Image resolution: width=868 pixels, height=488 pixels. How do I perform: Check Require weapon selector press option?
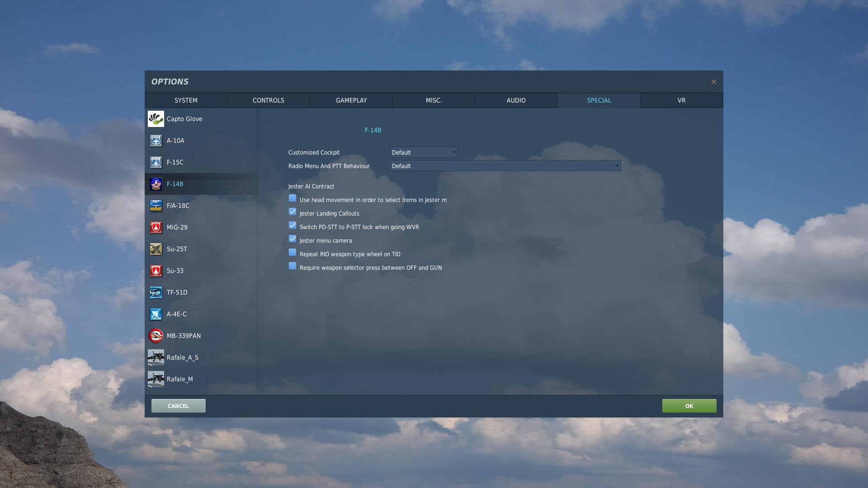point(292,266)
